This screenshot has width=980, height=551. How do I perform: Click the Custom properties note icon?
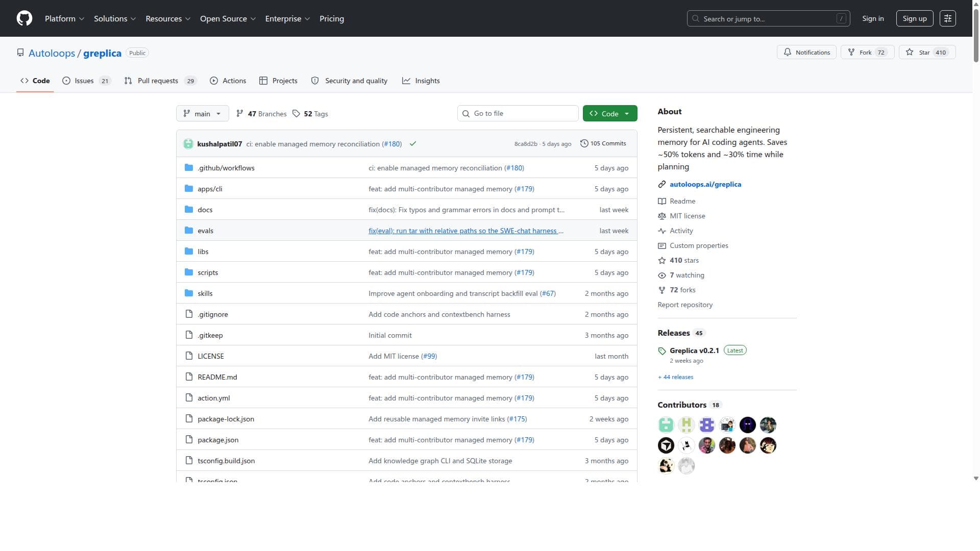point(662,245)
